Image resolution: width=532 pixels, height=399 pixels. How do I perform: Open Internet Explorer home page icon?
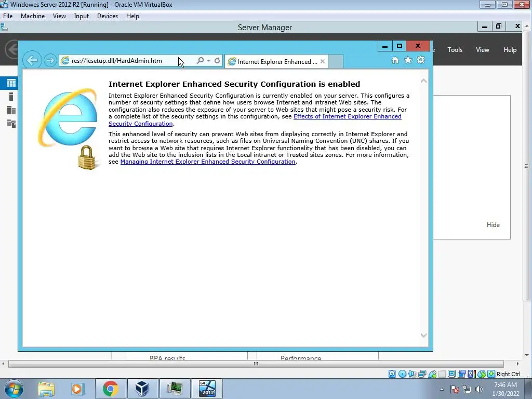(x=395, y=60)
